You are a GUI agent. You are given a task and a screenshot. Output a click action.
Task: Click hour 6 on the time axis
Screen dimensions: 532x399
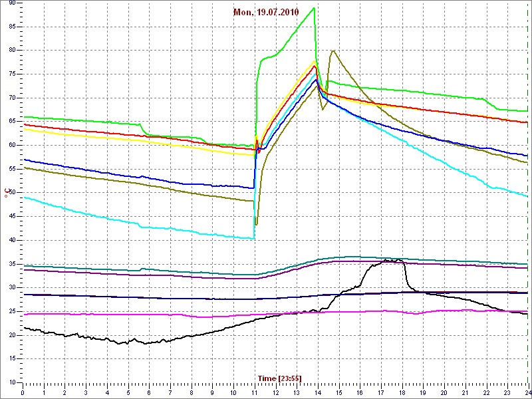click(149, 392)
